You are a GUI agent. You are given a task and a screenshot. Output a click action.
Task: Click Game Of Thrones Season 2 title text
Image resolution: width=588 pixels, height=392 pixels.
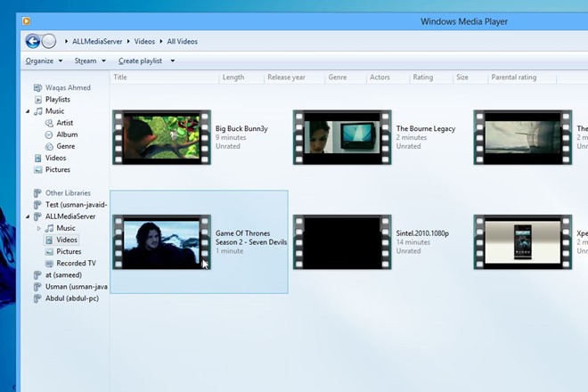pos(251,238)
